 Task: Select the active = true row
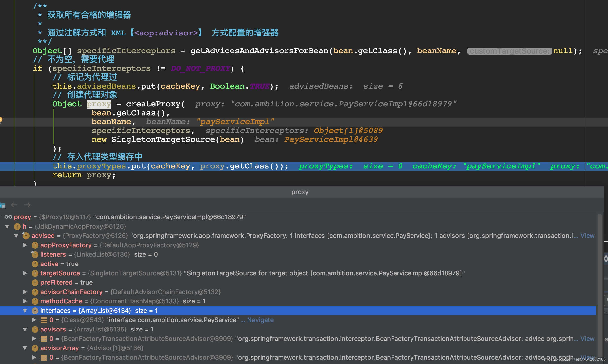298,264
